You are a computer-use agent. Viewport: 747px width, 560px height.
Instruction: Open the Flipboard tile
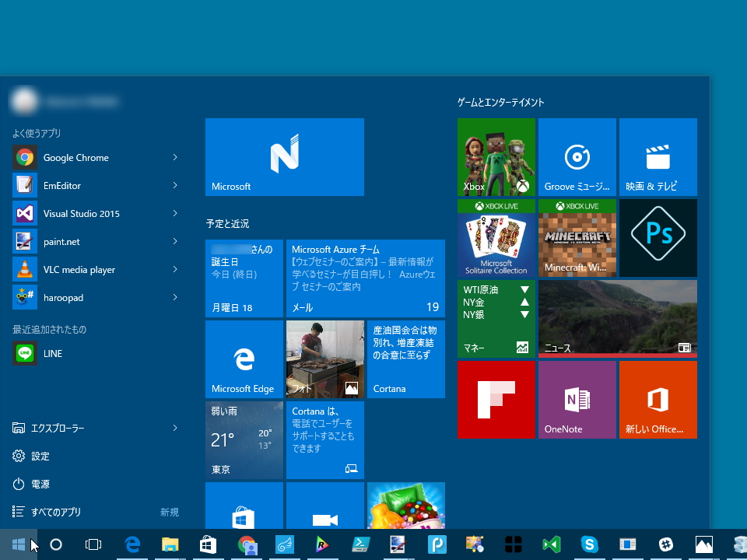click(x=496, y=399)
